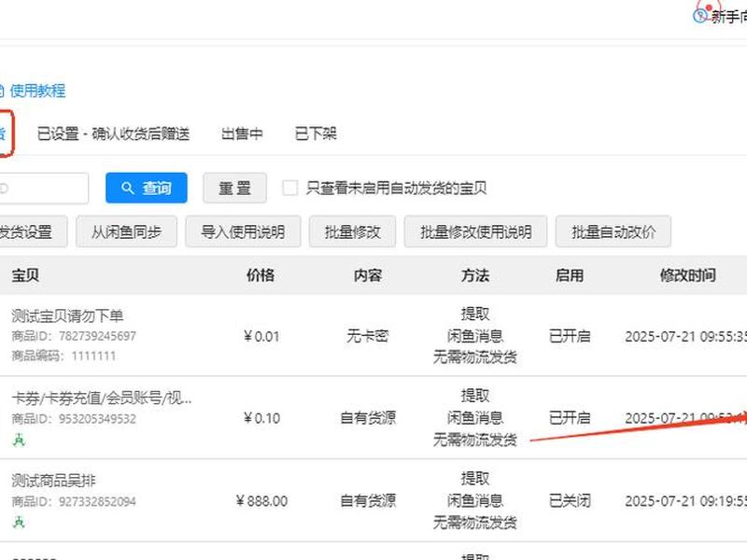The width and height of the screenshot is (747, 560).
Task: Click 自有货源 in the ¥888.00 row
Action: point(368,501)
